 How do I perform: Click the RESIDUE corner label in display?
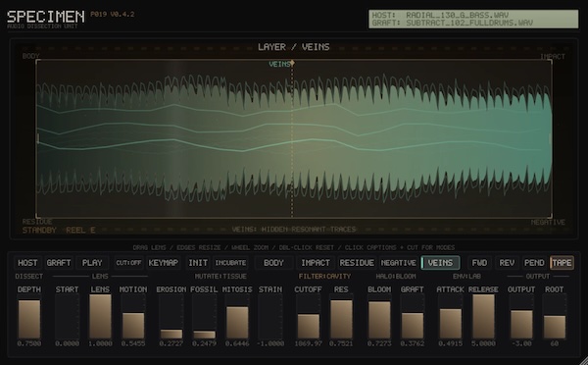point(37,222)
